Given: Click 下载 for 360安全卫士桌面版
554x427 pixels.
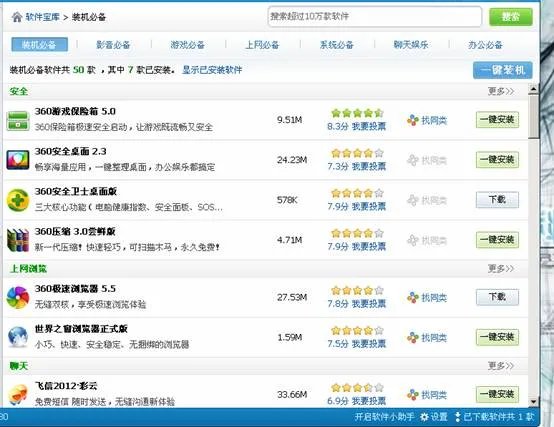Looking at the screenshot, I should (497, 200).
